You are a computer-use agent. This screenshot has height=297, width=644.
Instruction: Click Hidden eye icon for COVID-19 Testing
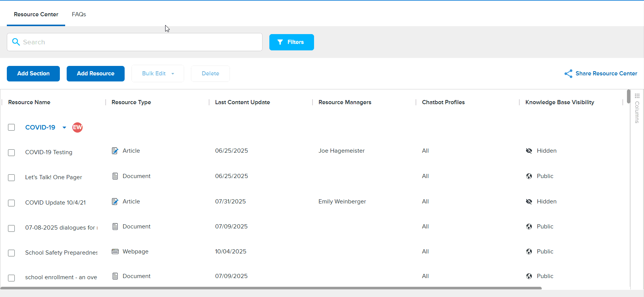pos(529,151)
